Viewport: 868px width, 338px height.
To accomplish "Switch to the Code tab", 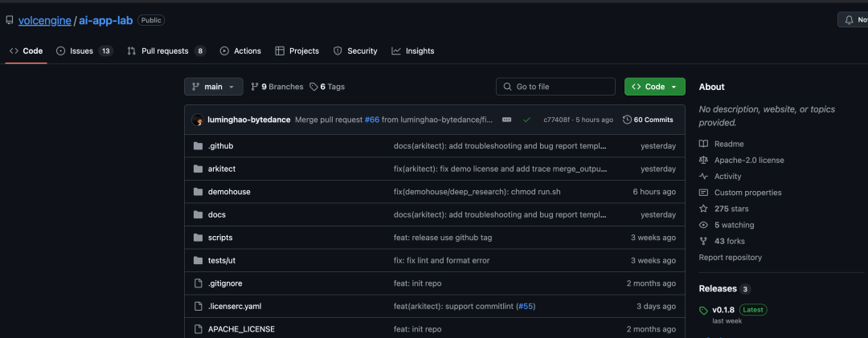I will pyautogui.click(x=26, y=51).
